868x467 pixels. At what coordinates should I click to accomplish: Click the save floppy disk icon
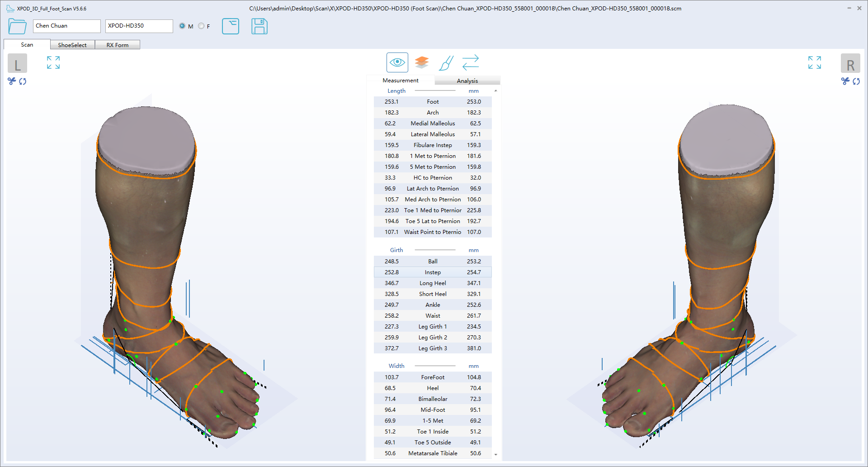[x=259, y=26]
